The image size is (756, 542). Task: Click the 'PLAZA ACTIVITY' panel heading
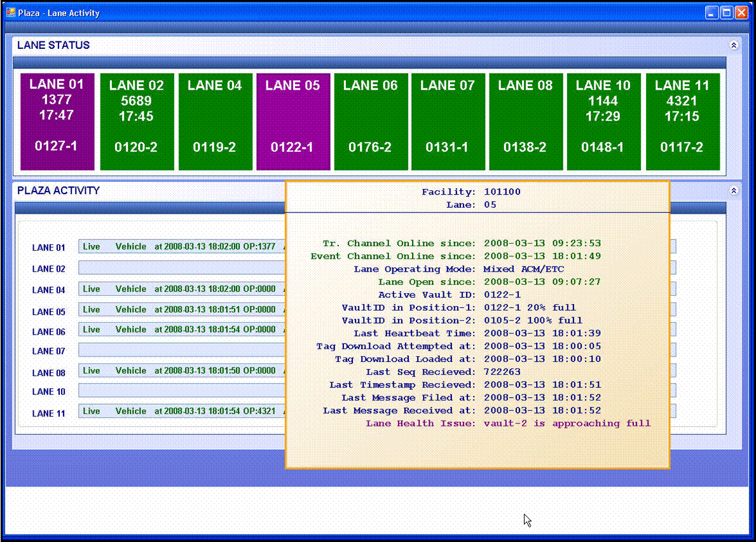58,190
